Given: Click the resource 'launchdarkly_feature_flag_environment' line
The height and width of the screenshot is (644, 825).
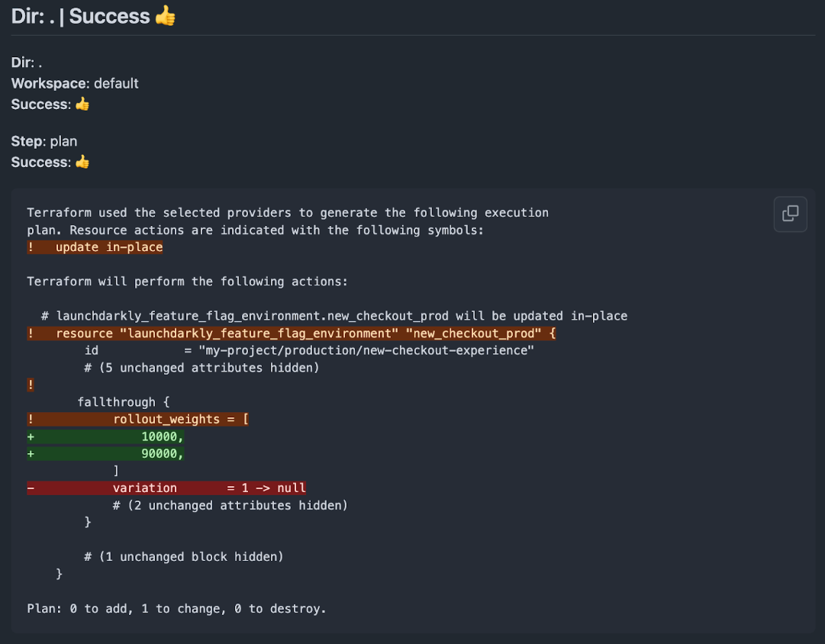Looking at the screenshot, I should 292,333.
